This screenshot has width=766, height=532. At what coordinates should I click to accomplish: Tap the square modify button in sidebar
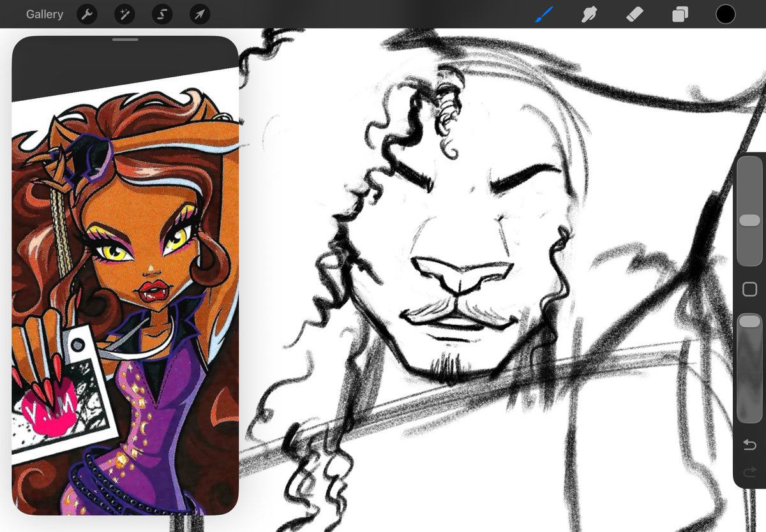(750, 290)
